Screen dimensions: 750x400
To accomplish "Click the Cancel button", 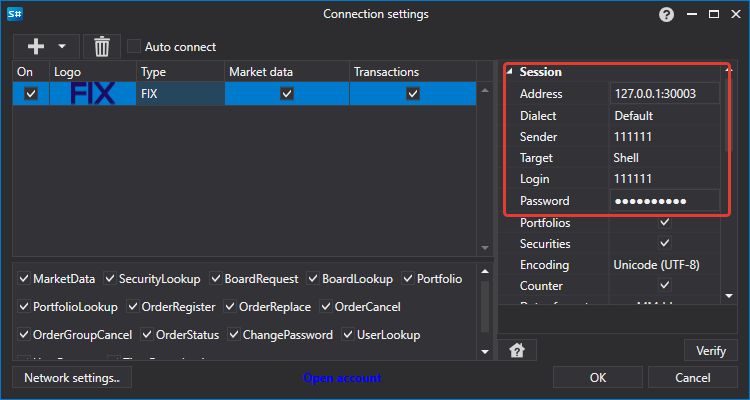I will [x=693, y=378].
